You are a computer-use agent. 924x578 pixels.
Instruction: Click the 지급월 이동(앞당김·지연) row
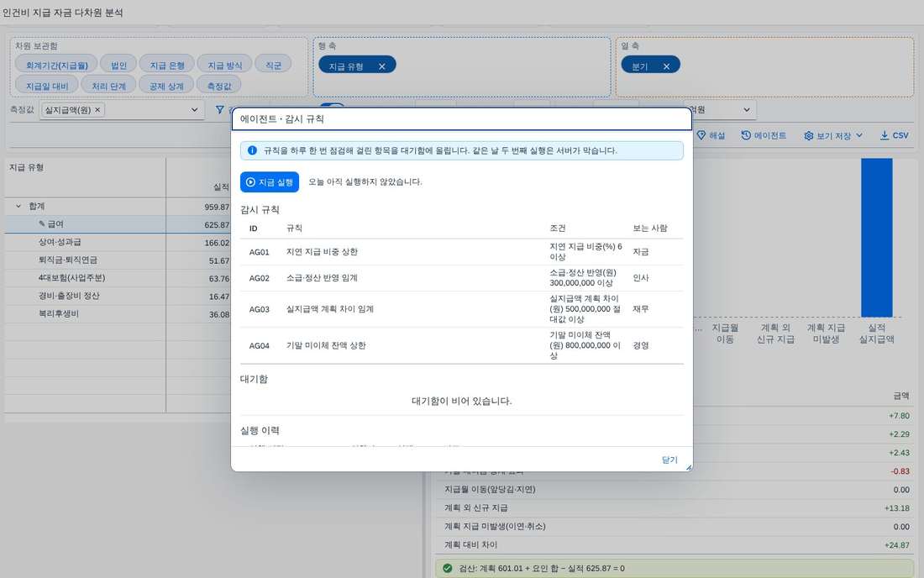tap(676, 490)
